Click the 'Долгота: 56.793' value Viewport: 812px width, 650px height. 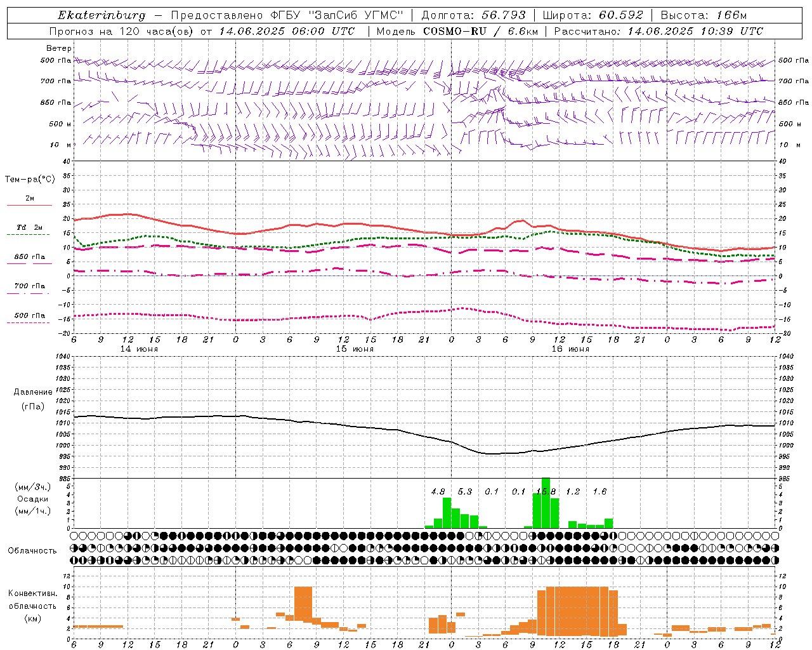474,15
